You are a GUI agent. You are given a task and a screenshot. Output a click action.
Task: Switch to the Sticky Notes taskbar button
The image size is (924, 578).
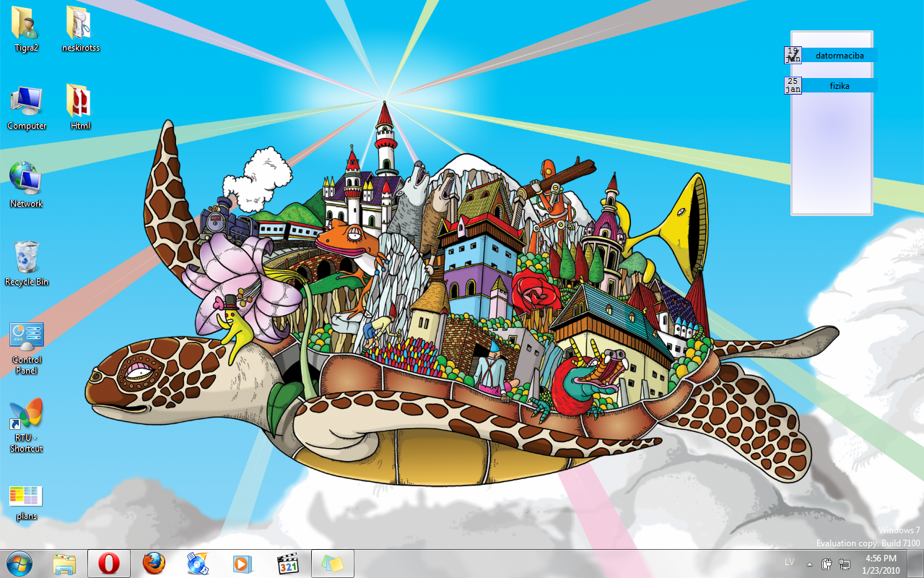point(333,564)
